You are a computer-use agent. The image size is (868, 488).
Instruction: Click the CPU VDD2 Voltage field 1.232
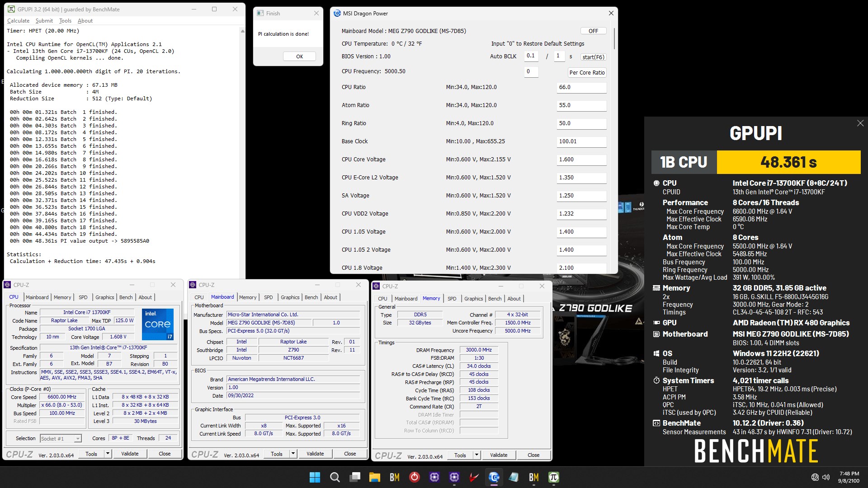[x=581, y=214]
